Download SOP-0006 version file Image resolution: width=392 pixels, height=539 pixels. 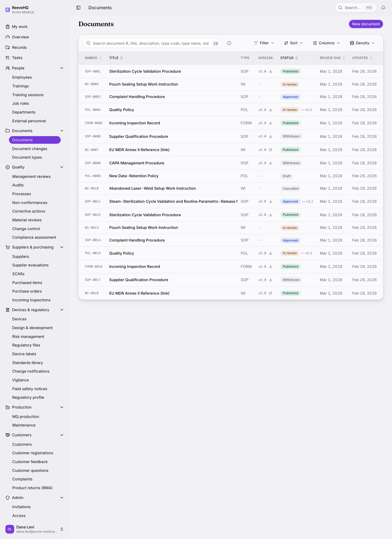[x=271, y=136]
